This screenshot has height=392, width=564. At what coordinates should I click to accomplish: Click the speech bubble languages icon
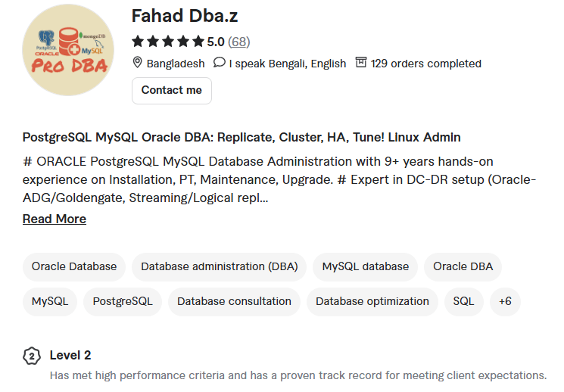(x=219, y=62)
